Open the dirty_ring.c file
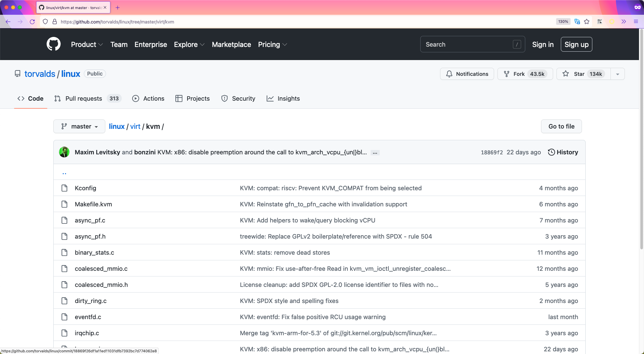This screenshot has width=644, height=354. tap(91, 301)
